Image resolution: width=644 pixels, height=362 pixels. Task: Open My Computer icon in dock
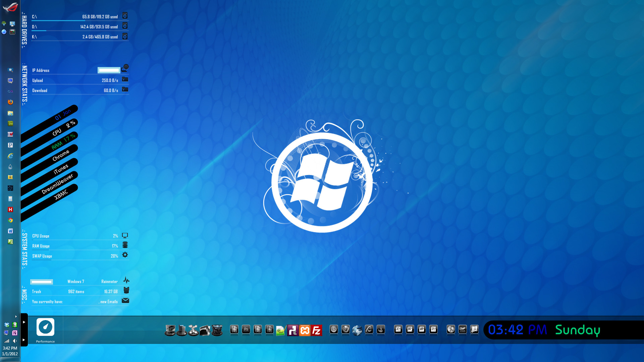click(170, 330)
